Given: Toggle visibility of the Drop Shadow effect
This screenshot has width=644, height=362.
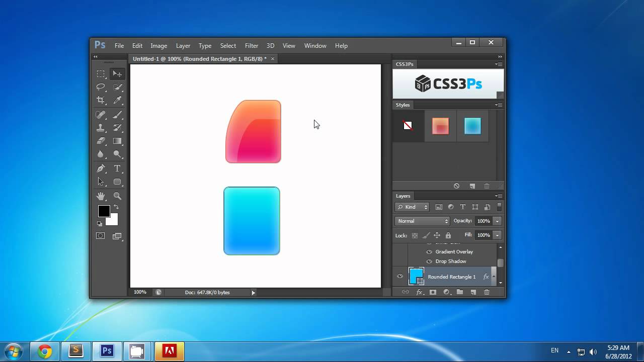Looking at the screenshot, I should point(429,261).
